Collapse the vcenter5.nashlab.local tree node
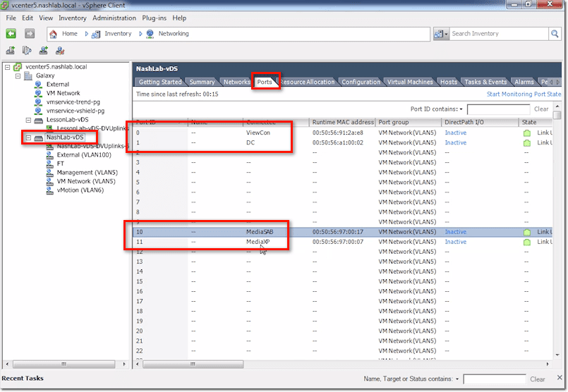This screenshot has height=392, width=568. coord(7,67)
